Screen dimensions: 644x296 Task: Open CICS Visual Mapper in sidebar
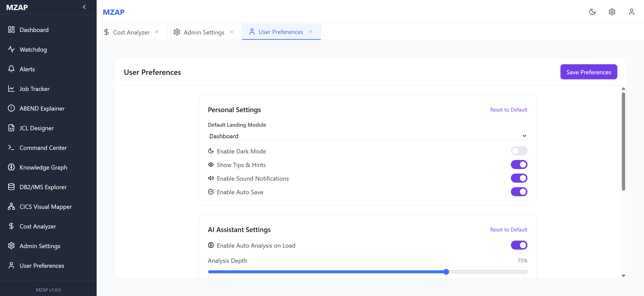coord(46,207)
